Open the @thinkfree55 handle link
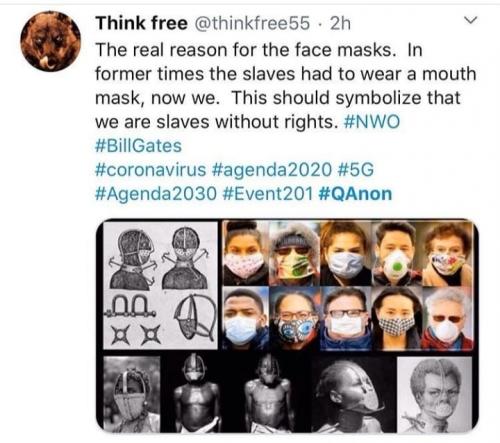 tap(252, 23)
